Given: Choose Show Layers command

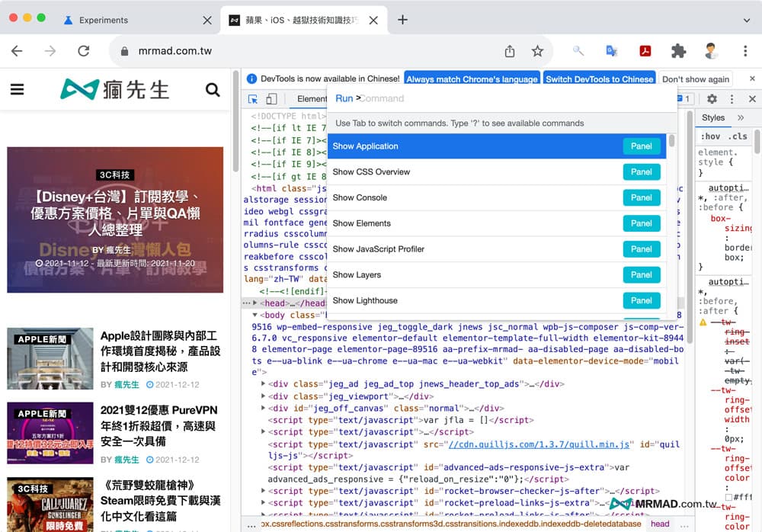Looking at the screenshot, I should (x=497, y=274).
